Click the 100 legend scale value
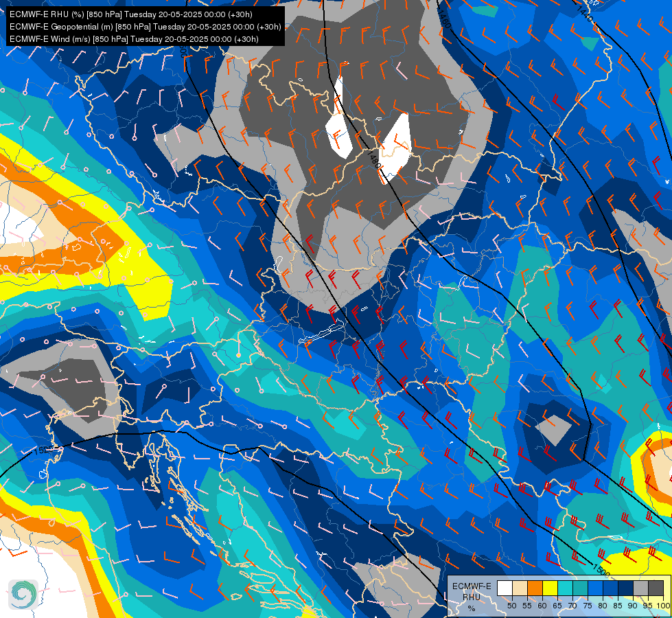The height and width of the screenshot is (618, 672). tap(663, 606)
